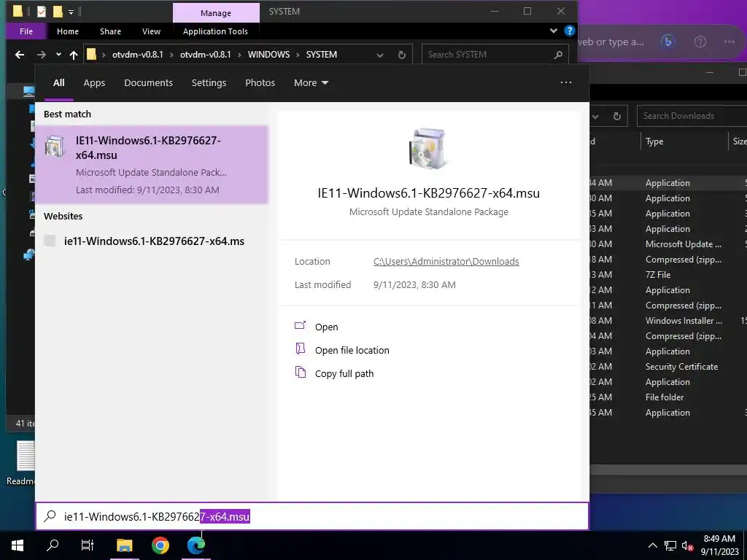Click Open file location action
Viewport: 747px width, 560px height.
[x=352, y=351]
